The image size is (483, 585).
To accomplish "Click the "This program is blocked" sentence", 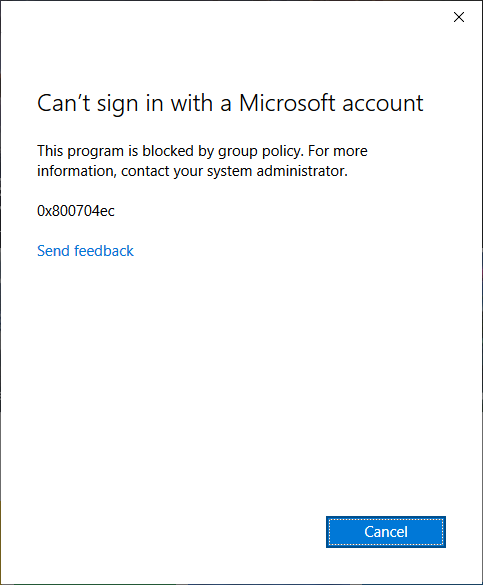I will (171, 151).
